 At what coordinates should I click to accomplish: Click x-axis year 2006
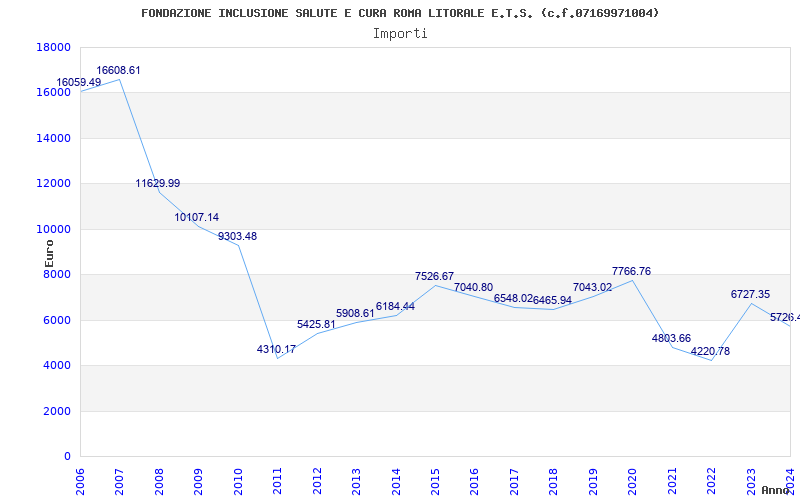[x=80, y=481]
